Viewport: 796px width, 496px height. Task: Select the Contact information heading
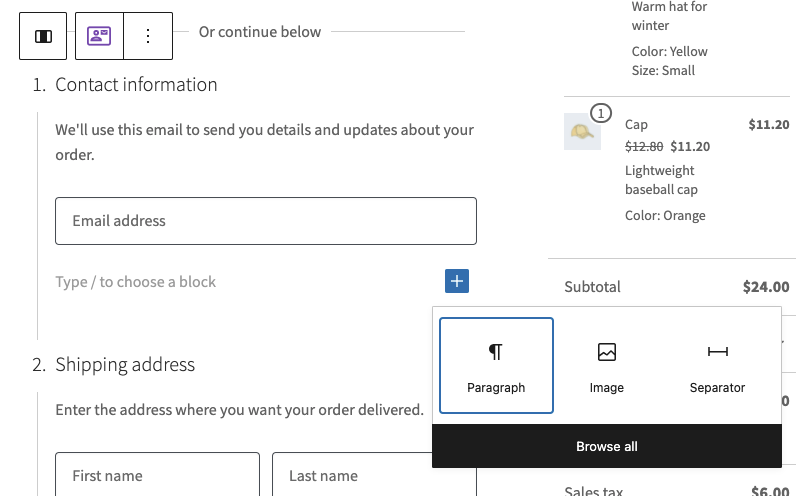pos(136,85)
